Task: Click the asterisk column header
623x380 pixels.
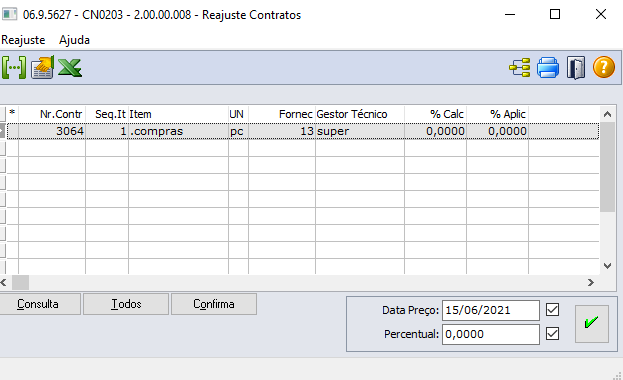Action: (12, 114)
